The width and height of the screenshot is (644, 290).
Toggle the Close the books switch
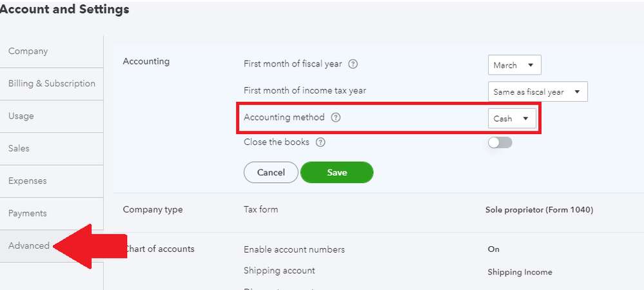500,142
